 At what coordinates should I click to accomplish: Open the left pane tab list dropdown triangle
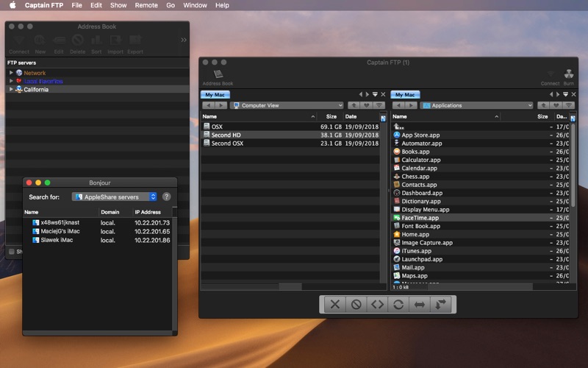375,95
